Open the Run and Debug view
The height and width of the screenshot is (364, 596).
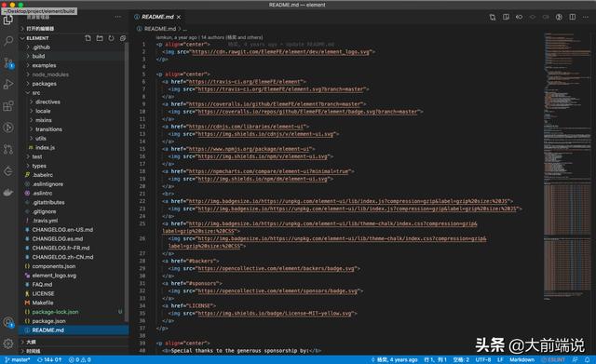[x=8, y=84]
